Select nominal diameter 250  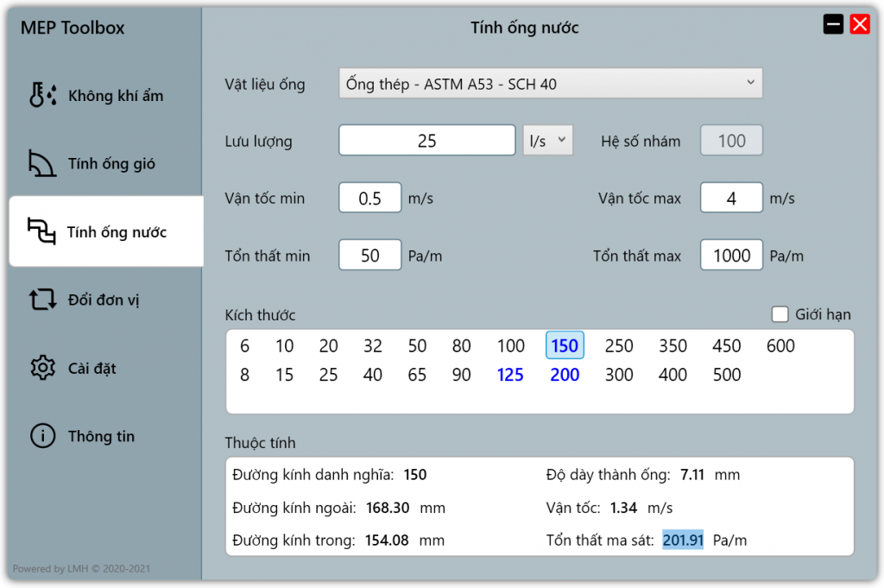click(619, 345)
